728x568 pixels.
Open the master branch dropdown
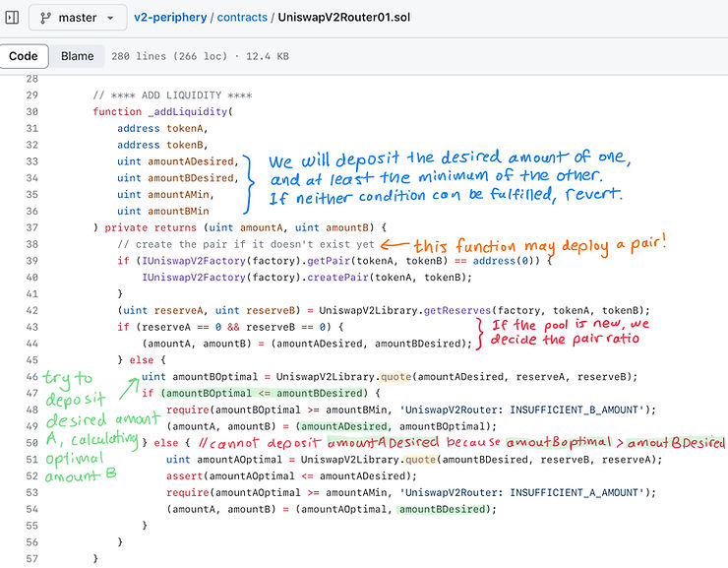[x=78, y=18]
